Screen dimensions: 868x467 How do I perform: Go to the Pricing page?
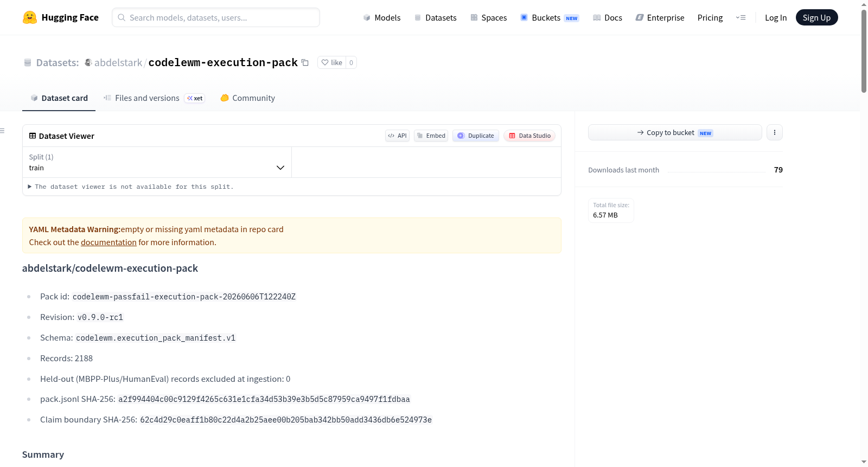coord(710,17)
